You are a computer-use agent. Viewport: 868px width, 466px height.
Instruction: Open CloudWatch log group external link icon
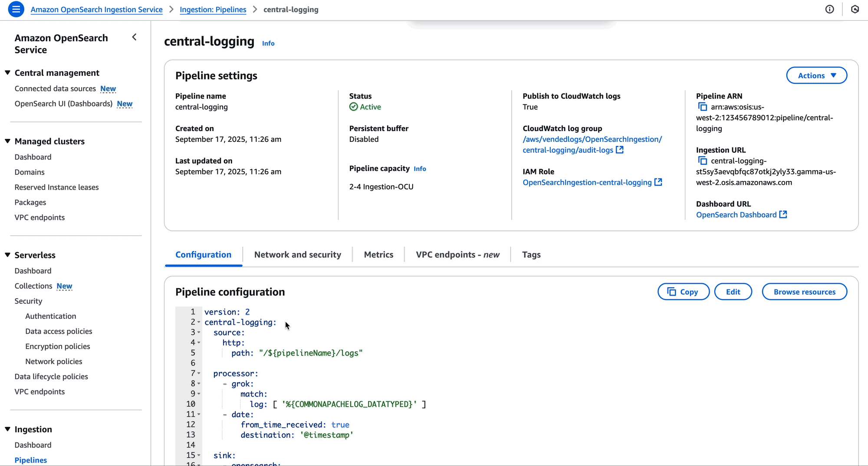tap(620, 150)
